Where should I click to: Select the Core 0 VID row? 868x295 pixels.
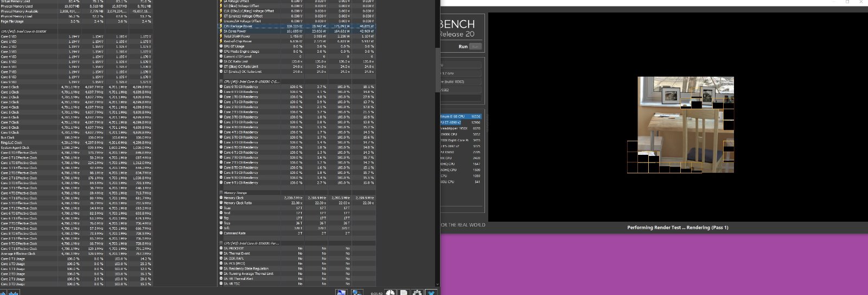(x=76, y=36)
